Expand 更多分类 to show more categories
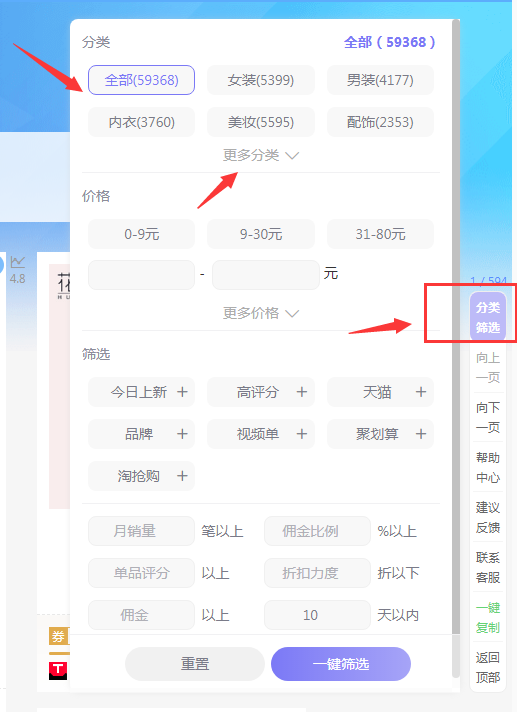Viewport: 517px width, 712px height. [x=261, y=155]
